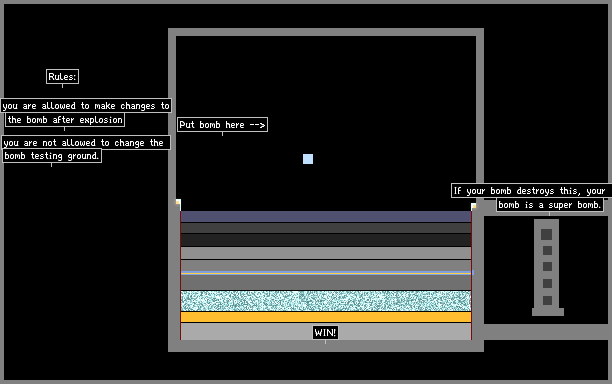The height and width of the screenshot is (384, 612).
Task: Click the WIN! label
Action: [325, 332]
